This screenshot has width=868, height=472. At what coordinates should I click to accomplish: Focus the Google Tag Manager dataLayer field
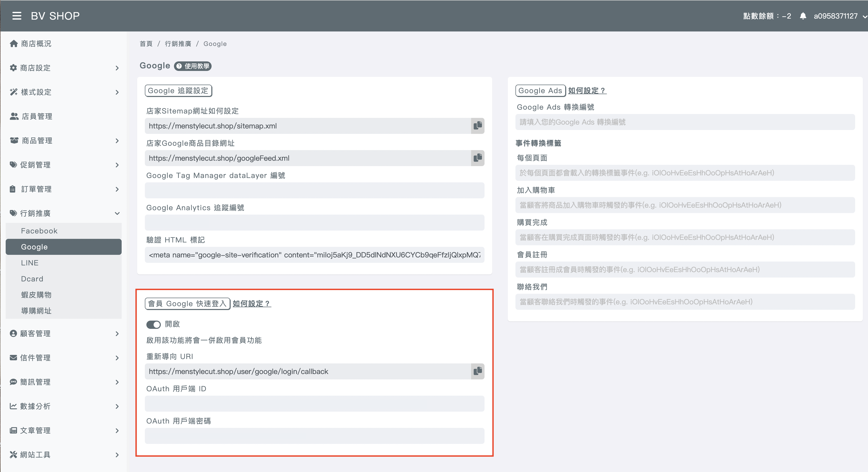coord(314,191)
